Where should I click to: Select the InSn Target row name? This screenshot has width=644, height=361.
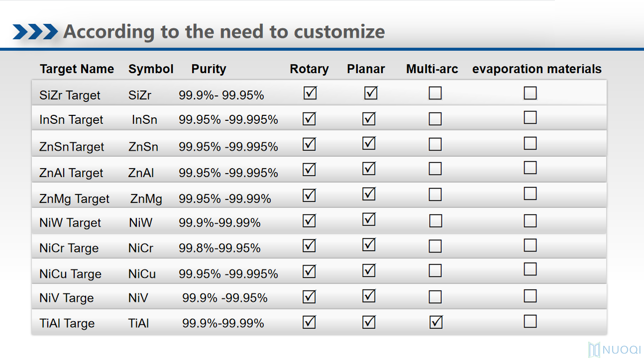(x=71, y=120)
